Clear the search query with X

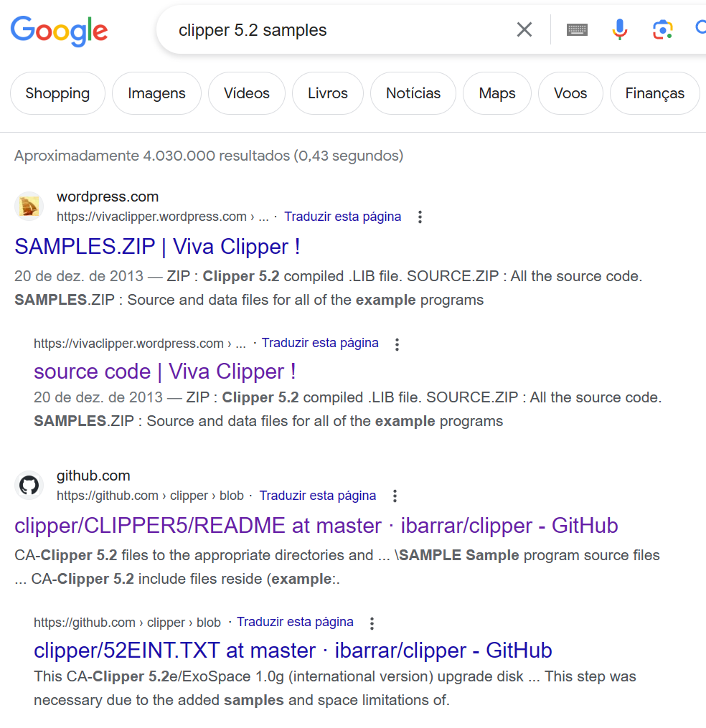tap(524, 29)
